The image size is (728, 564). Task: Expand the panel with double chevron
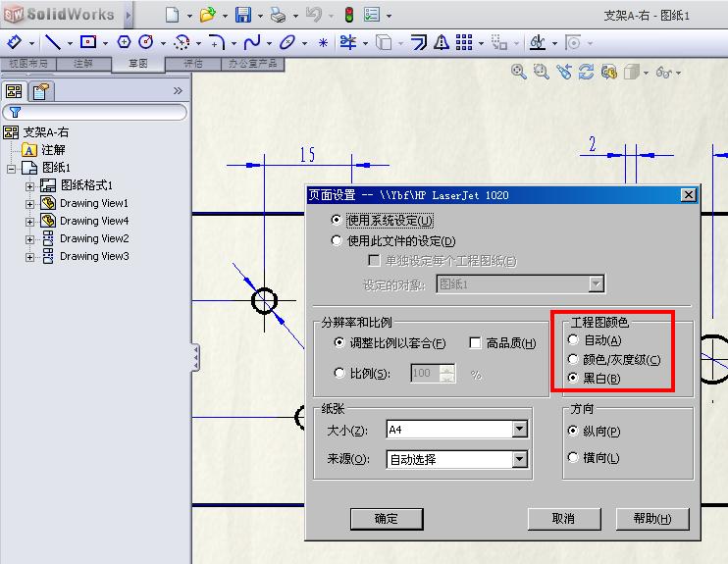178,91
